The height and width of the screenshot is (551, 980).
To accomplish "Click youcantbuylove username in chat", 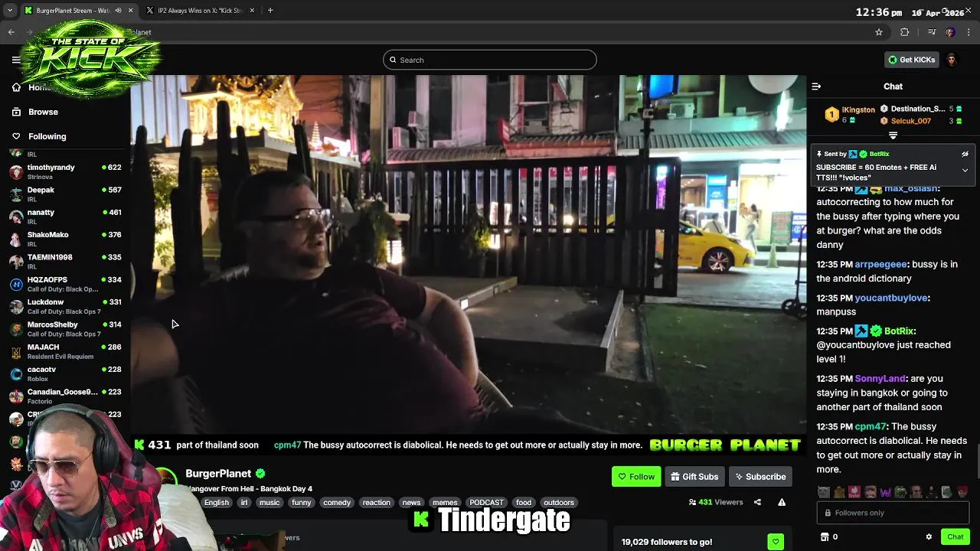I will point(891,298).
